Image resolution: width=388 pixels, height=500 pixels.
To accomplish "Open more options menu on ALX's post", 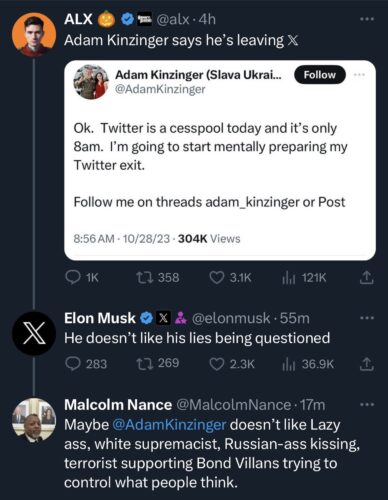I will [367, 19].
